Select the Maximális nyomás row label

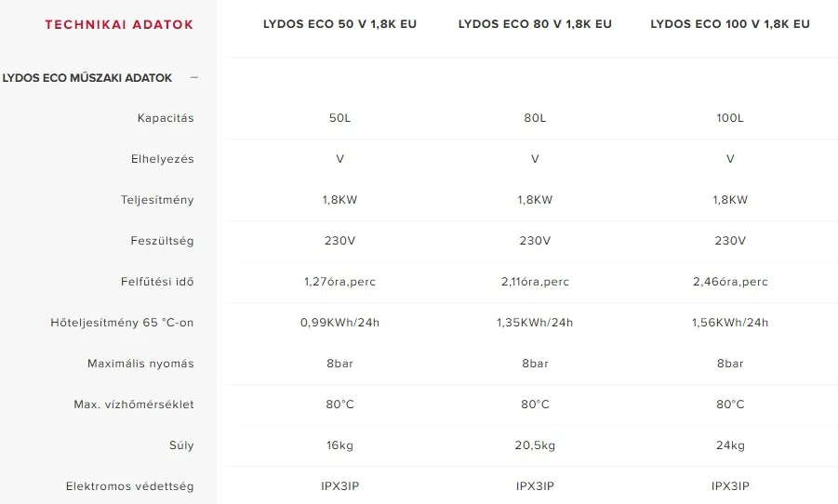[140, 364]
